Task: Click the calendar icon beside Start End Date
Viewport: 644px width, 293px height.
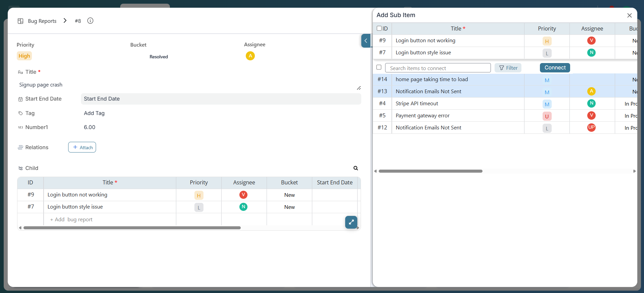Action: tap(20, 99)
